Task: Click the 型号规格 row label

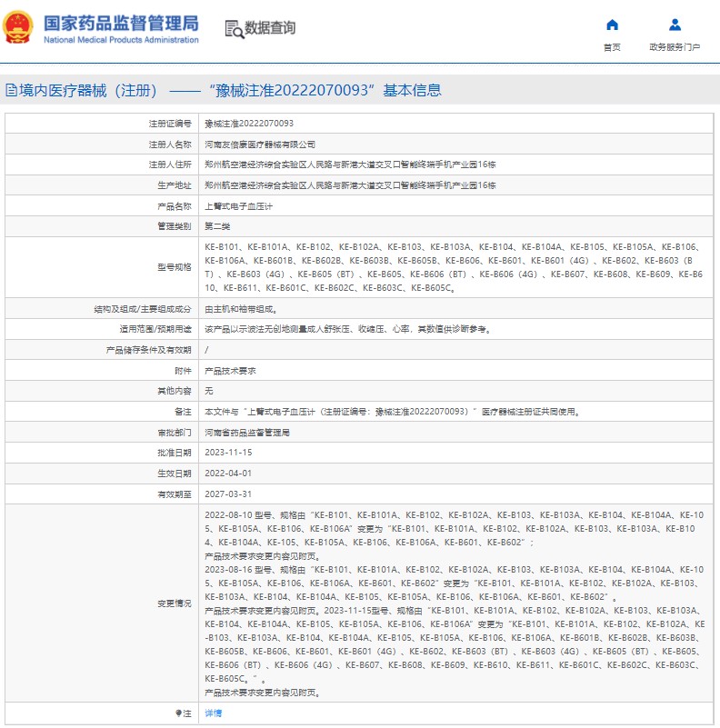Action: 175,267
